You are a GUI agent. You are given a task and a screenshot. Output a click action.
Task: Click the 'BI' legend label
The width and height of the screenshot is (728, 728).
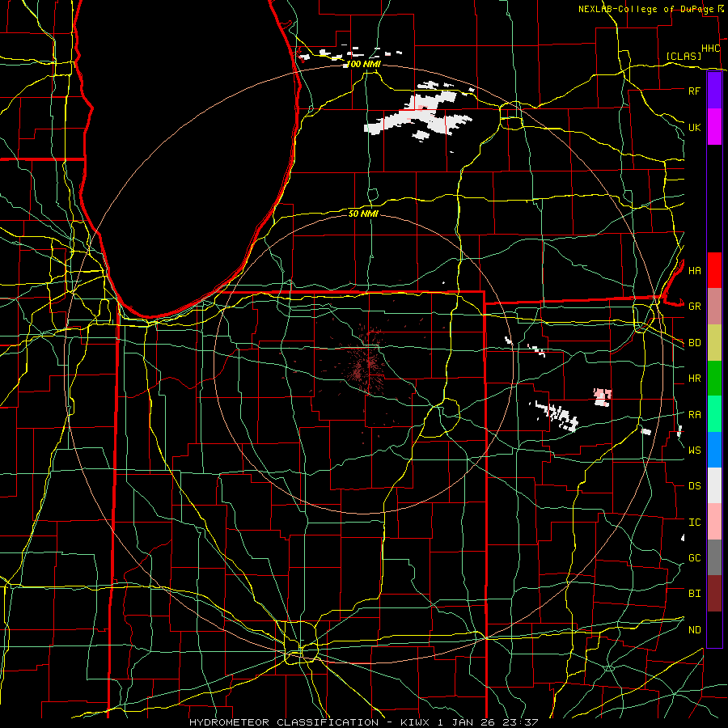tap(694, 594)
